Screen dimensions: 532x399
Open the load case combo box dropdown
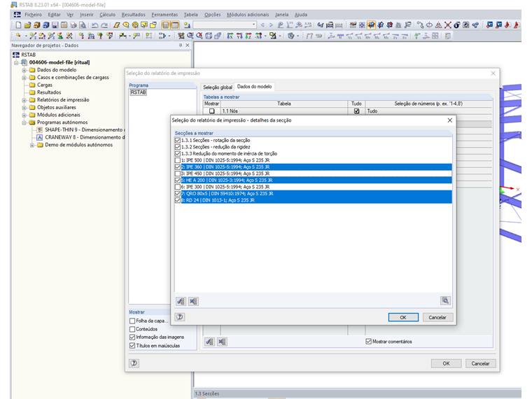[x=254, y=24]
